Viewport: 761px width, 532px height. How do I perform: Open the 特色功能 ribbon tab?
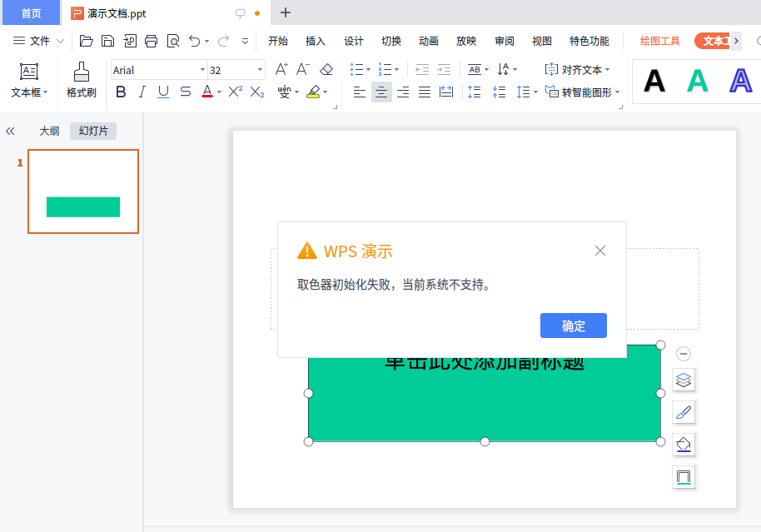(x=589, y=40)
